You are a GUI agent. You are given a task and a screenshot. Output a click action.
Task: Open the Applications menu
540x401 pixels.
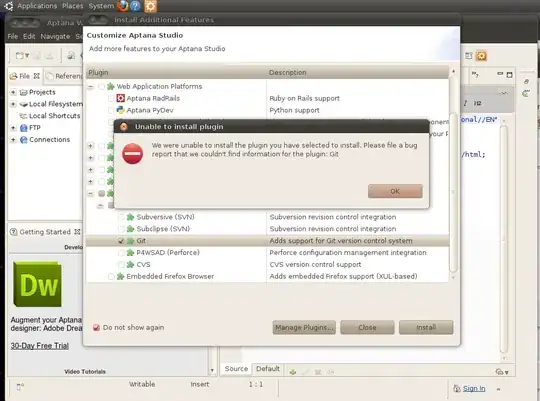pos(37,6)
